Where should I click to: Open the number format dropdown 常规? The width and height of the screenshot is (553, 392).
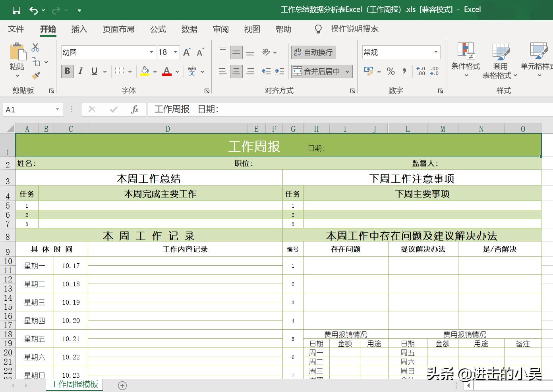436,52
